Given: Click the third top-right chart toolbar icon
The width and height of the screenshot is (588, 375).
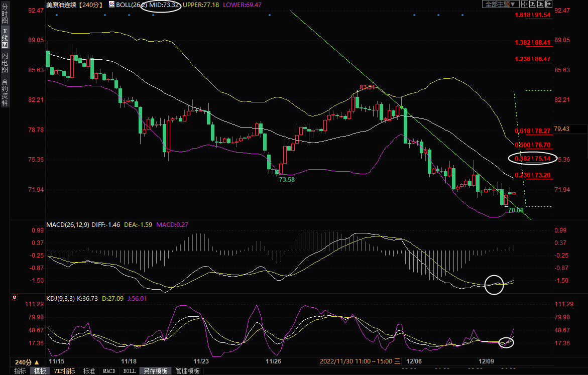Looking at the screenshot, I should click(x=541, y=4).
